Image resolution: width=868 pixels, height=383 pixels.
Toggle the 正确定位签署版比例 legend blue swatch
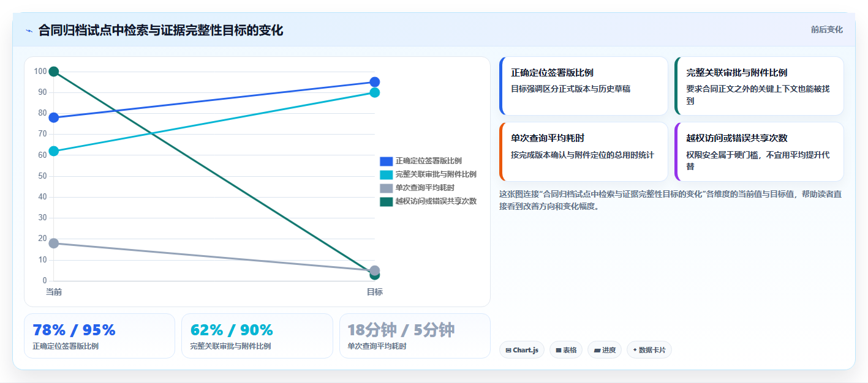coord(386,161)
